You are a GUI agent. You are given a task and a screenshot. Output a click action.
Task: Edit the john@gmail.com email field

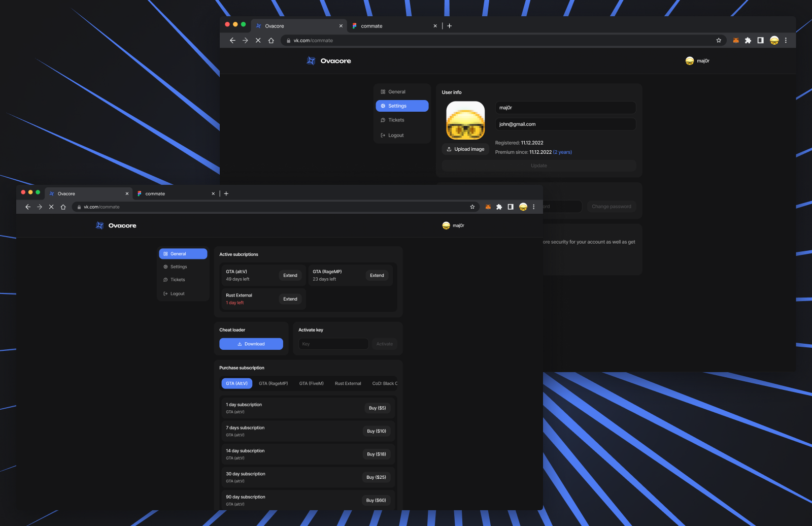click(565, 124)
